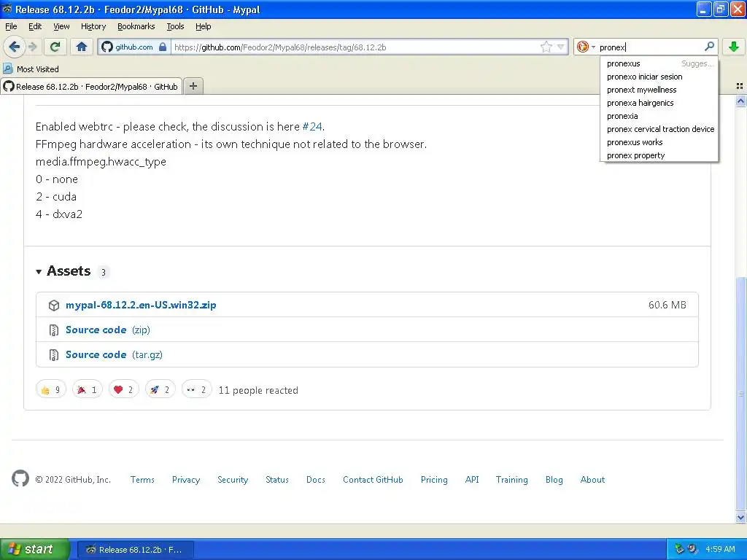Open the View menu
The width and height of the screenshot is (747, 560).
(61, 26)
